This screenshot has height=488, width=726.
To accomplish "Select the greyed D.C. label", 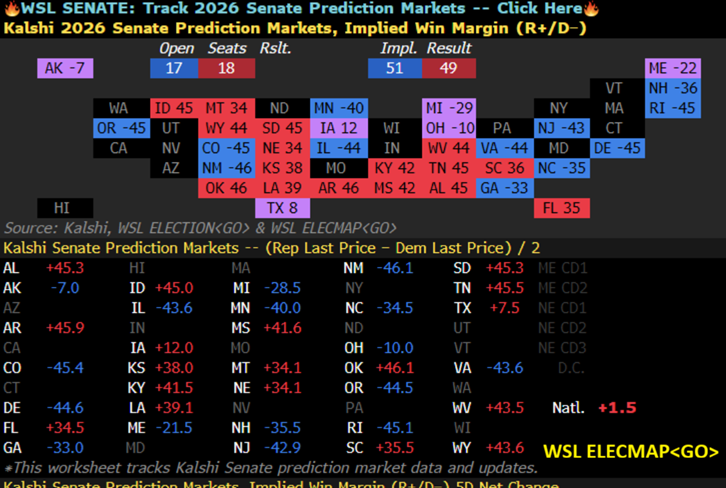I will tap(571, 368).
